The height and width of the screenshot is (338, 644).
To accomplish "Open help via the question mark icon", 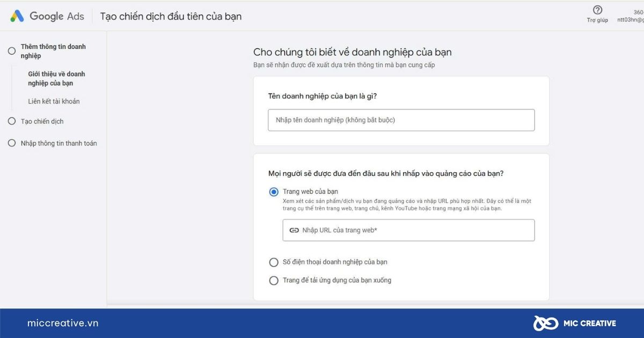I will coord(597,10).
